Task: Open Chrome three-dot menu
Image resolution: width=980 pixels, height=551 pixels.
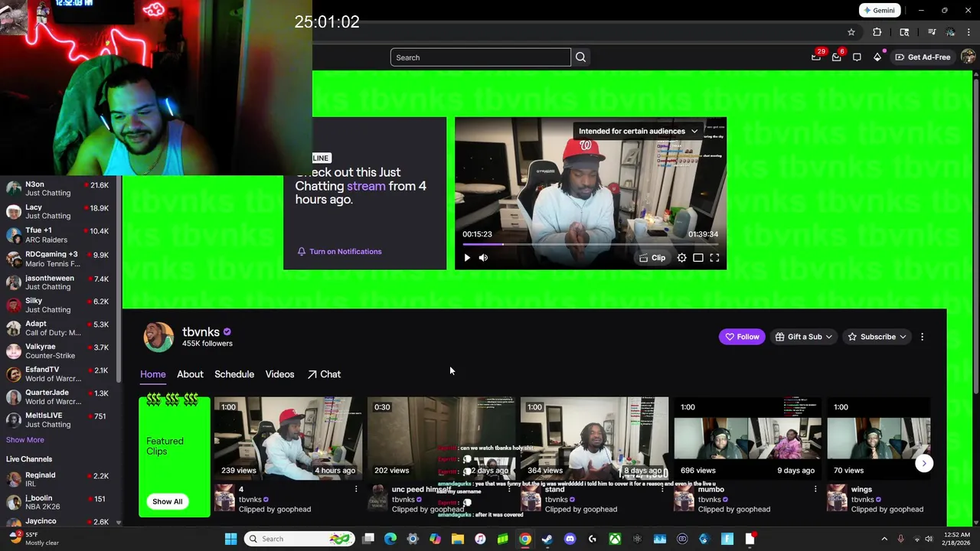Action: (x=969, y=32)
